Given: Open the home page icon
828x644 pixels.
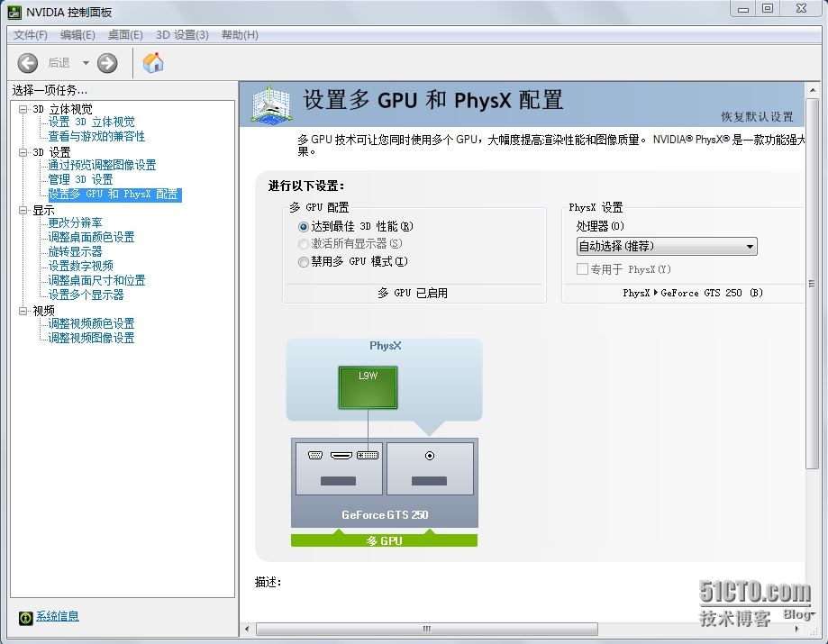Looking at the screenshot, I should point(153,63).
